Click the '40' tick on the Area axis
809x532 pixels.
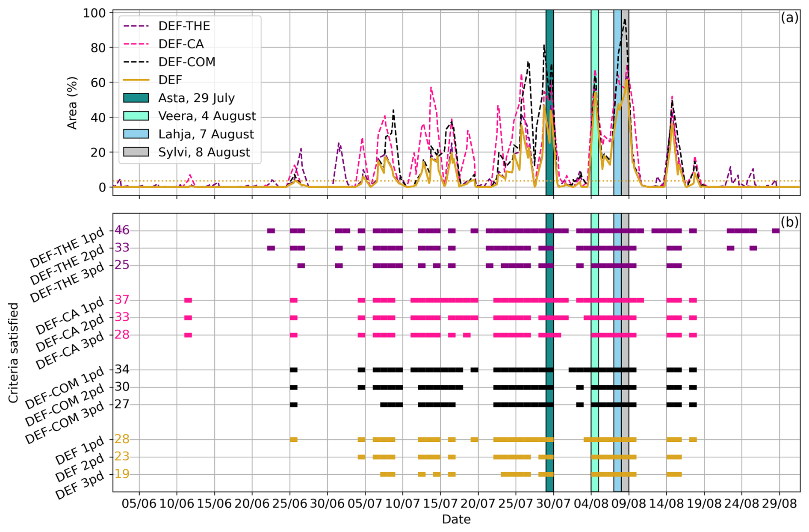click(98, 118)
